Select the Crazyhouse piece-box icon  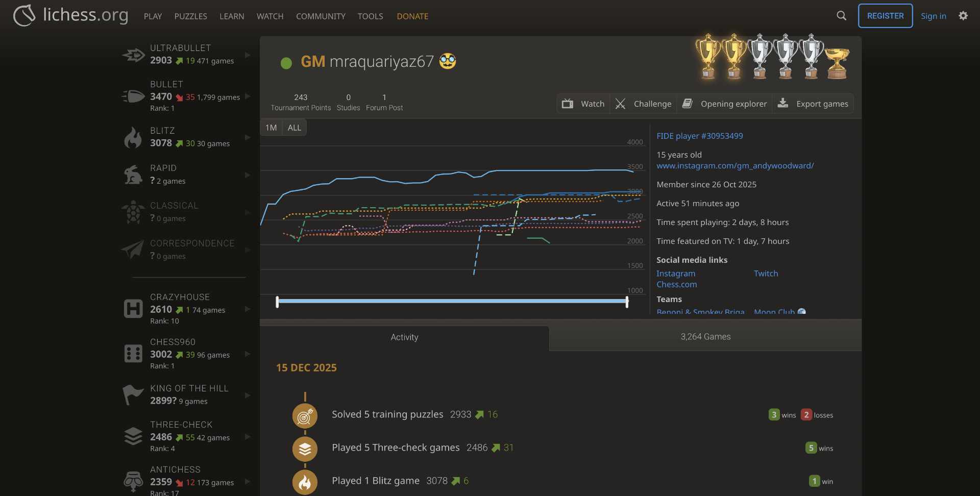133,308
